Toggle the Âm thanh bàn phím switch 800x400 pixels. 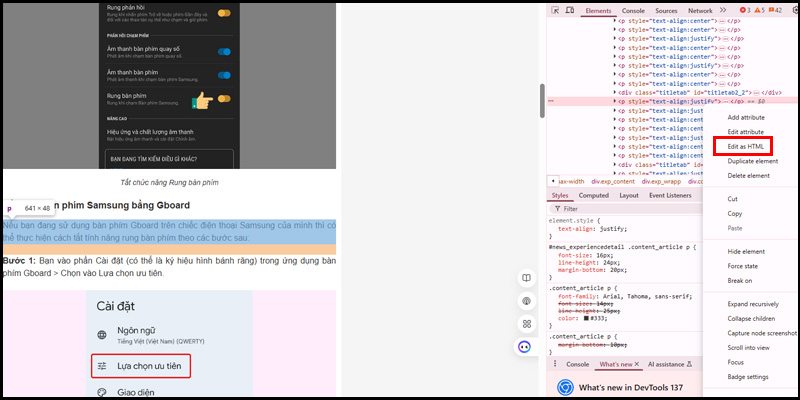[224, 75]
